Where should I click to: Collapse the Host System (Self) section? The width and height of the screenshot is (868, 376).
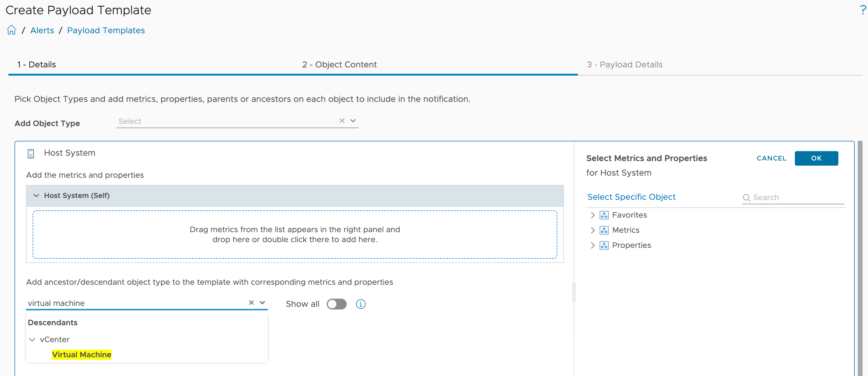[x=36, y=196]
